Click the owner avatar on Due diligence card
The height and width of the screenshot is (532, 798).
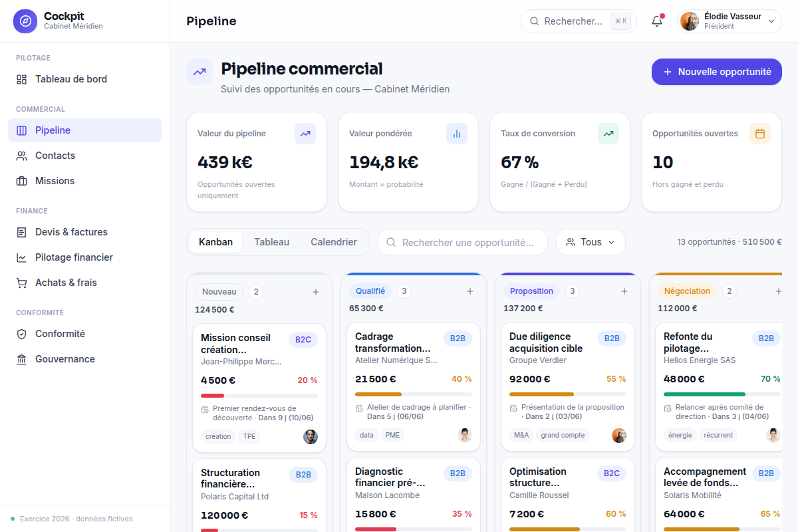[x=619, y=436]
